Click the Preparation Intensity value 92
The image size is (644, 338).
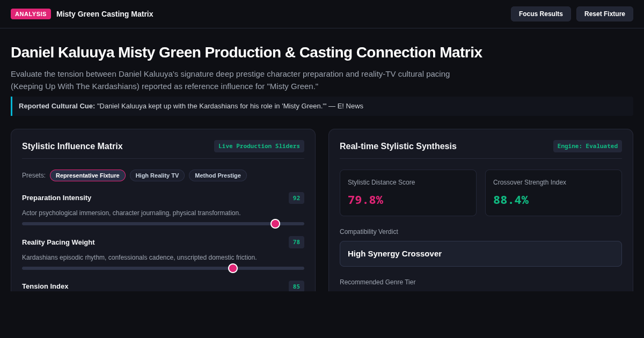pos(296,198)
